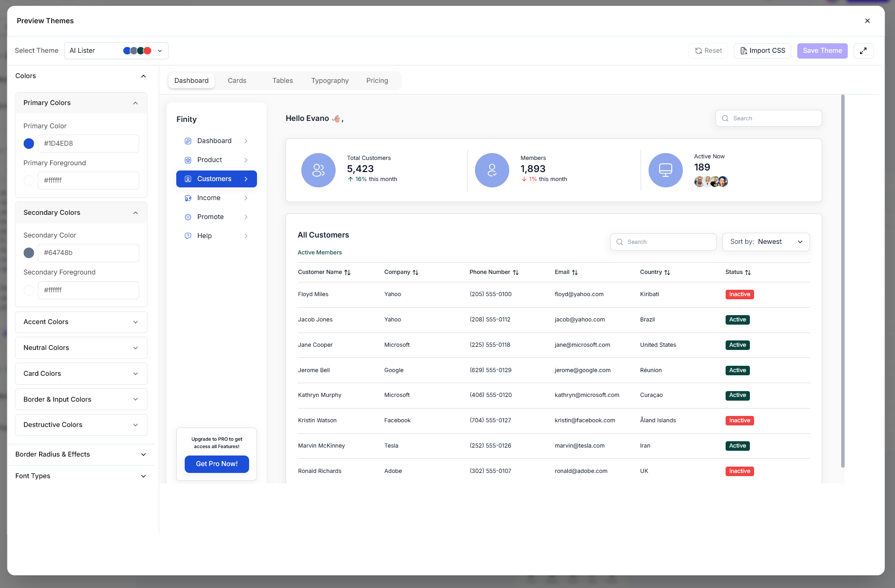The image size is (895, 588).
Task: Switch to the Typography tab
Action: click(x=329, y=80)
